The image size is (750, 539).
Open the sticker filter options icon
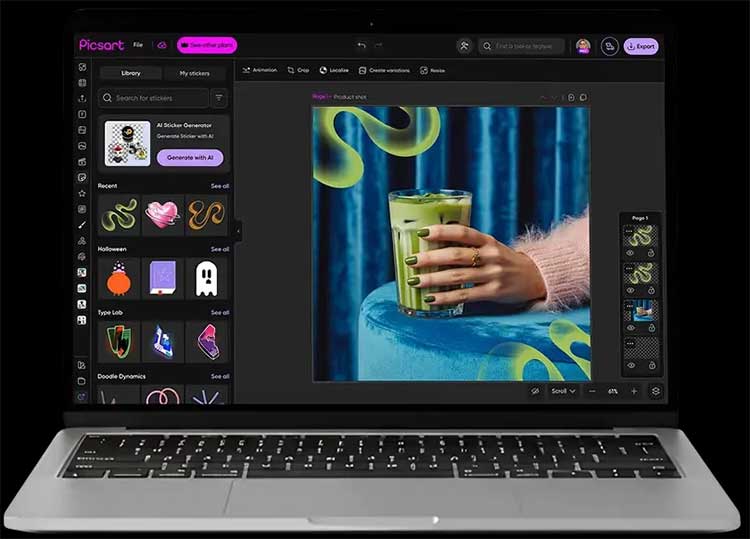pos(219,98)
